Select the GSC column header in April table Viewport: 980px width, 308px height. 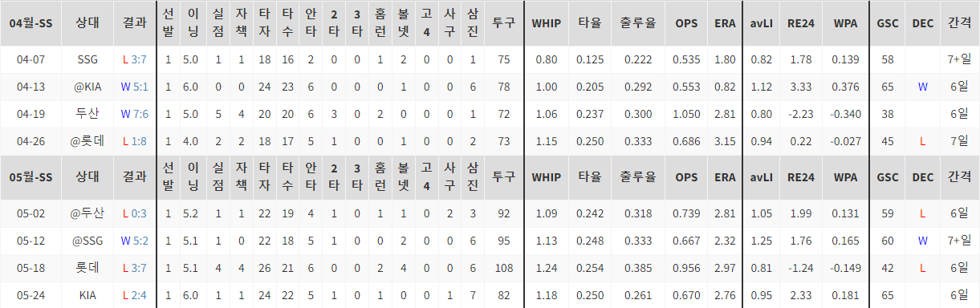coord(888,22)
